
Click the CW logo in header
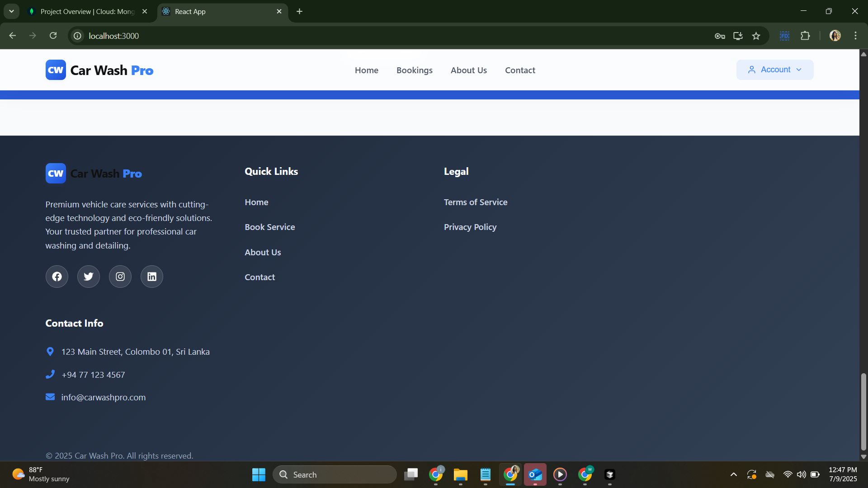point(56,70)
